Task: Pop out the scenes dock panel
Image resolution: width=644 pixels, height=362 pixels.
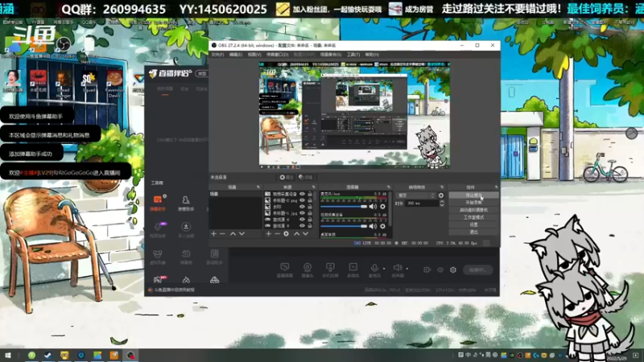Action: (x=258, y=187)
